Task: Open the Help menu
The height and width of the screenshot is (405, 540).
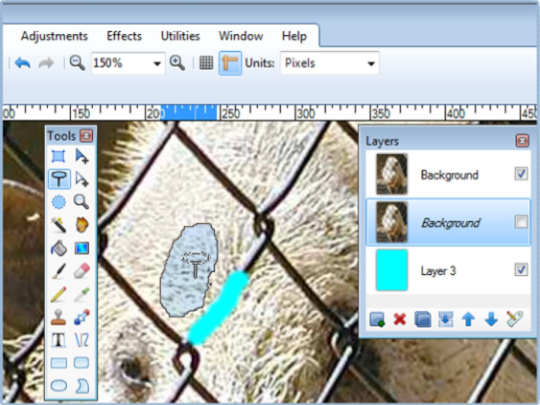Action: point(294,36)
